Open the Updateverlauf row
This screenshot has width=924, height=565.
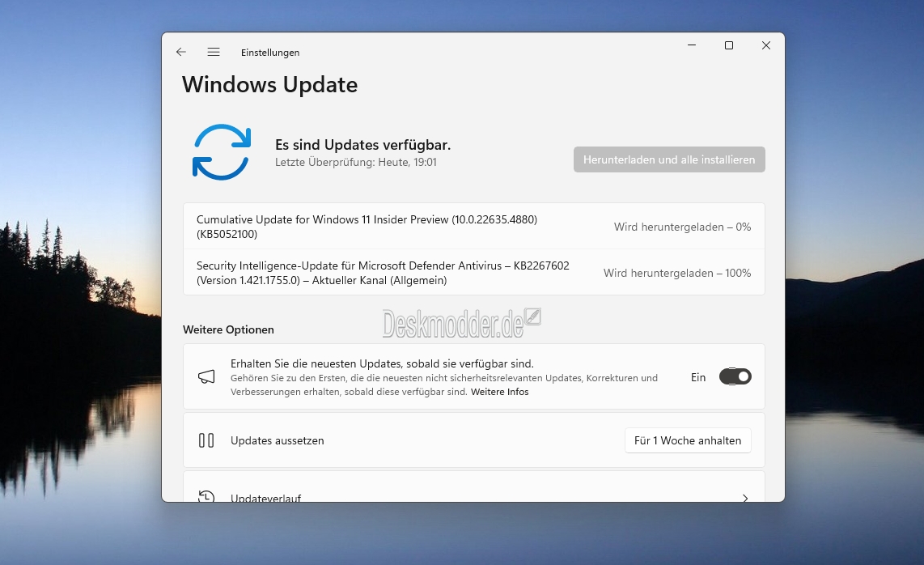coord(474,487)
